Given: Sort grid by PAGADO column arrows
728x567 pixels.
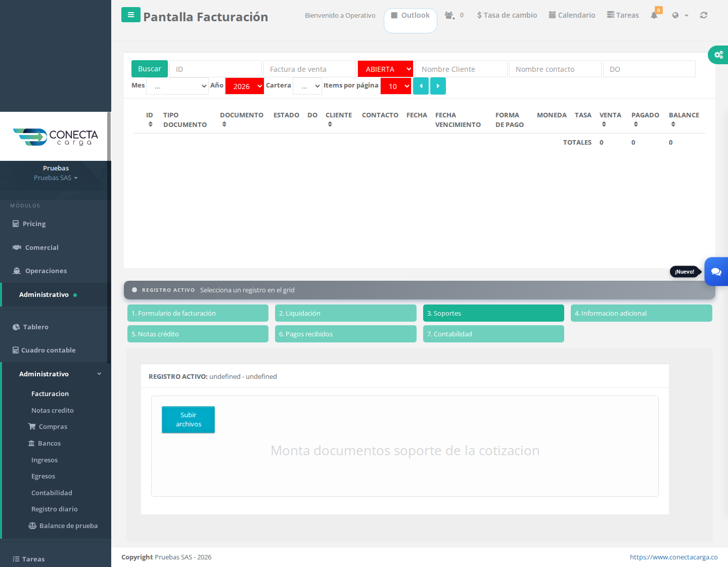Looking at the screenshot, I should pos(635,124).
